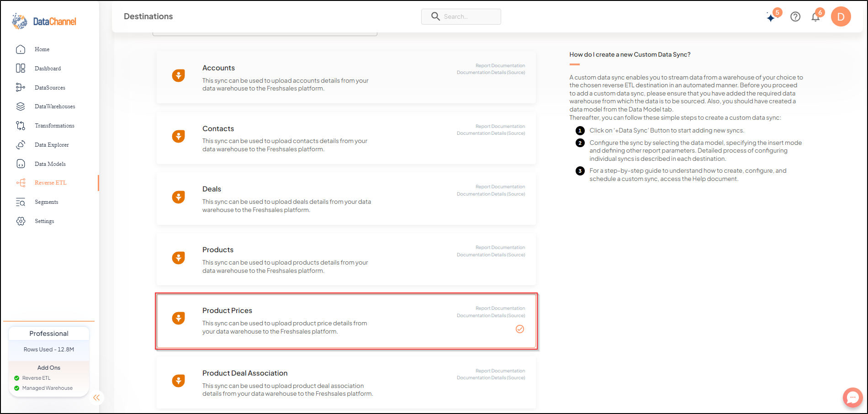Click the Contacts sync orange icon
868x414 pixels.
(x=179, y=136)
